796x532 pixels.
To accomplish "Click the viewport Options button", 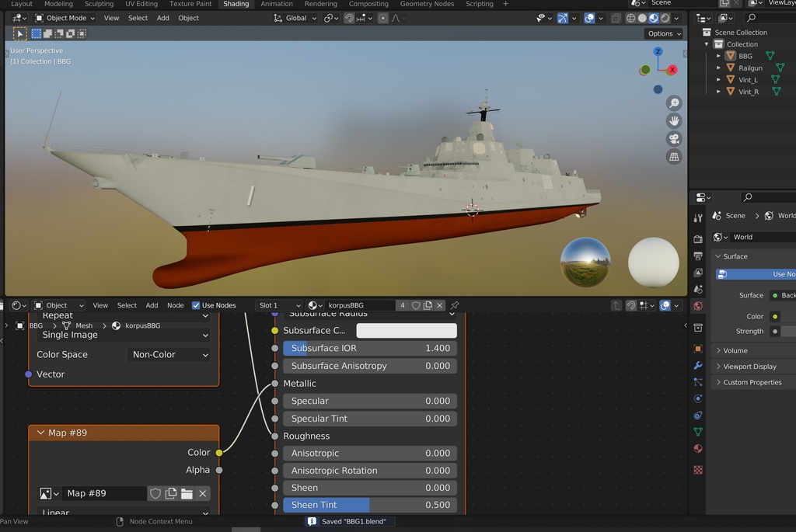I will coord(664,33).
